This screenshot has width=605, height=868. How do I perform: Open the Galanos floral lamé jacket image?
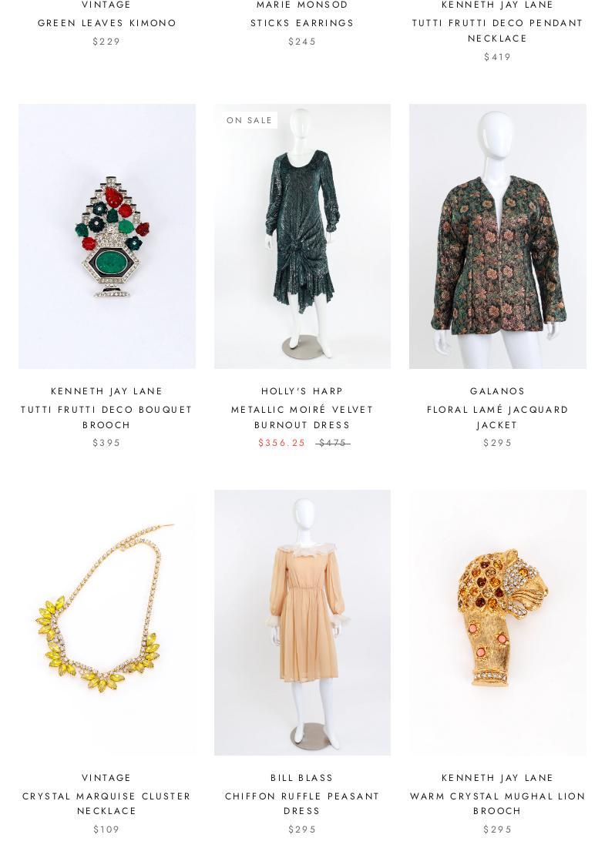coord(498,236)
